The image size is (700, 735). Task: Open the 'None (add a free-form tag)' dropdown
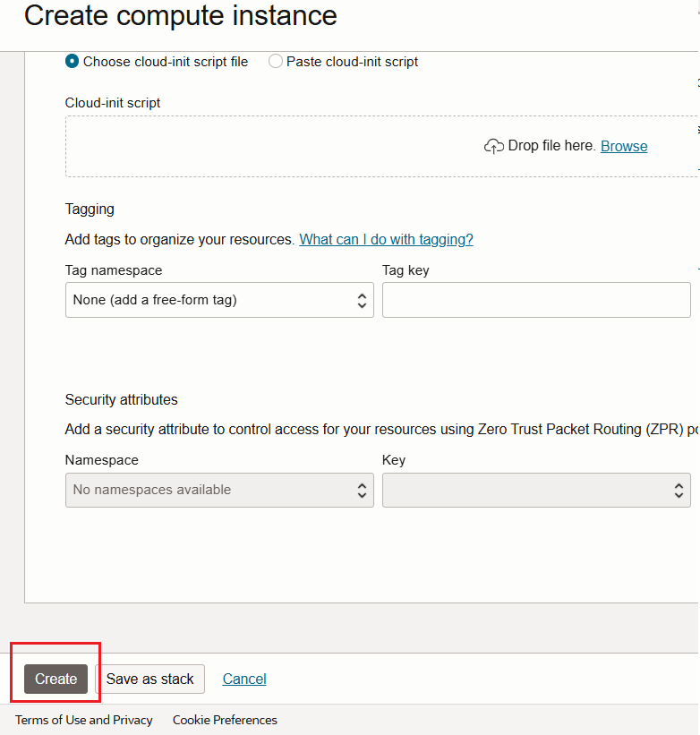[x=218, y=301]
